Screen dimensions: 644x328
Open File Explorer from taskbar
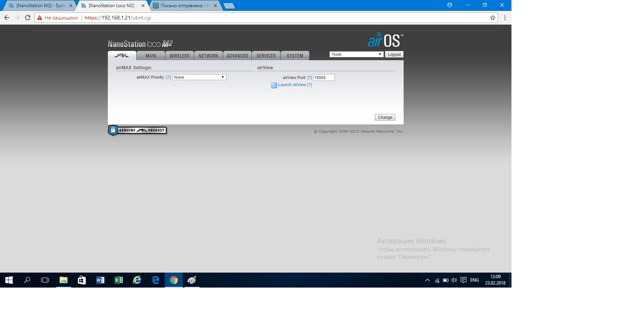coord(64,280)
